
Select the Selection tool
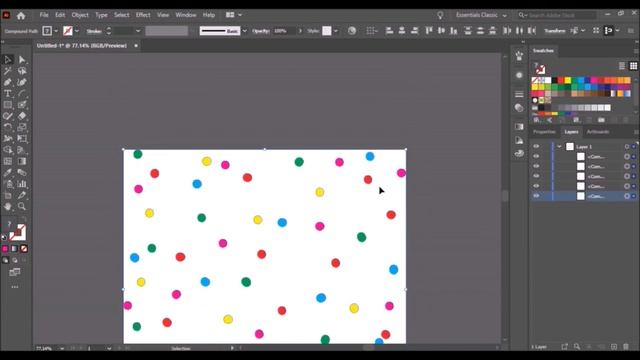[7, 60]
